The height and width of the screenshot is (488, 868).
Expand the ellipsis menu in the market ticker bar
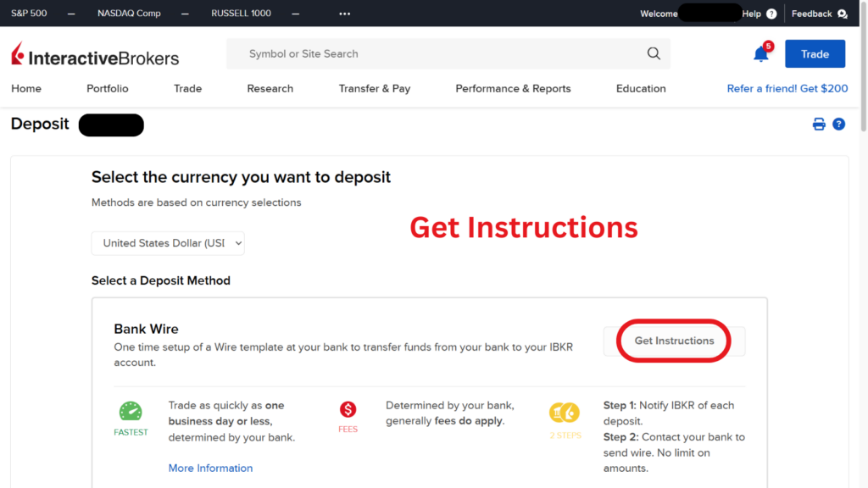click(x=344, y=14)
